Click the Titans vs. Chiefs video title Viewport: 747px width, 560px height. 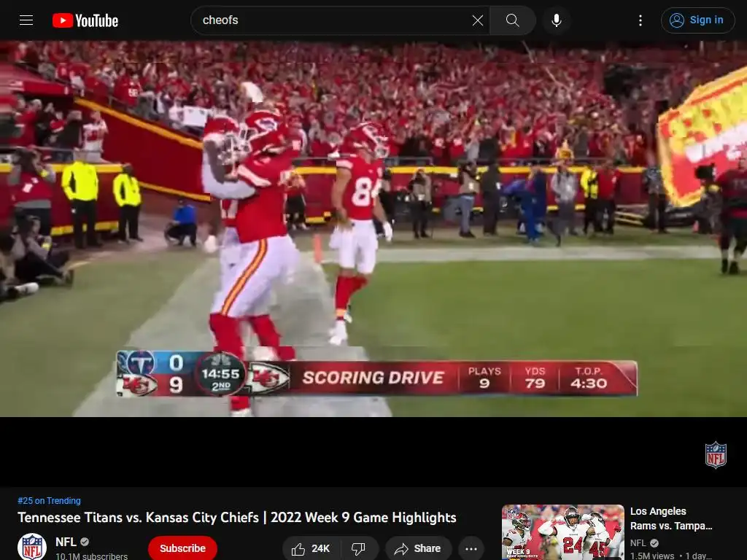pyautogui.click(x=237, y=517)
